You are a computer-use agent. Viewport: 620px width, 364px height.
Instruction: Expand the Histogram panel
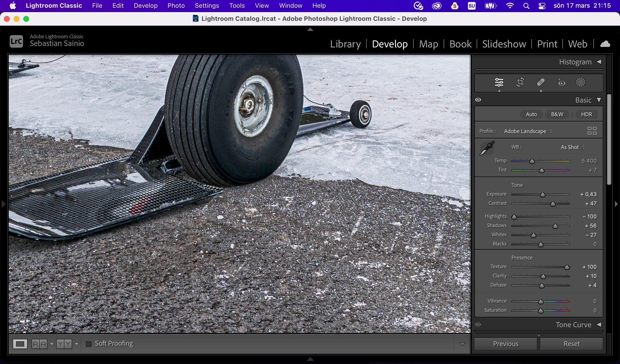[599, 62]
